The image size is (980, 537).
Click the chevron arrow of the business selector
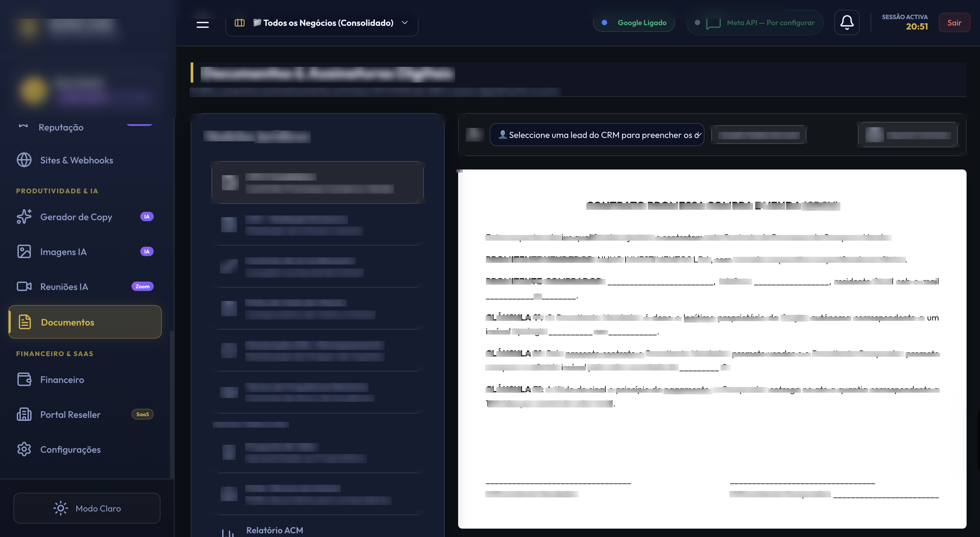click(x=405, y=23)
